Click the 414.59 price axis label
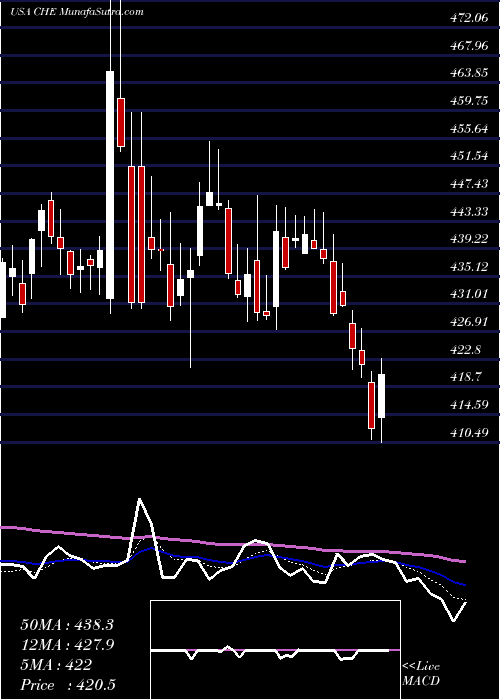Viewport: 500px width, 700px height. (x=469, y=404)
